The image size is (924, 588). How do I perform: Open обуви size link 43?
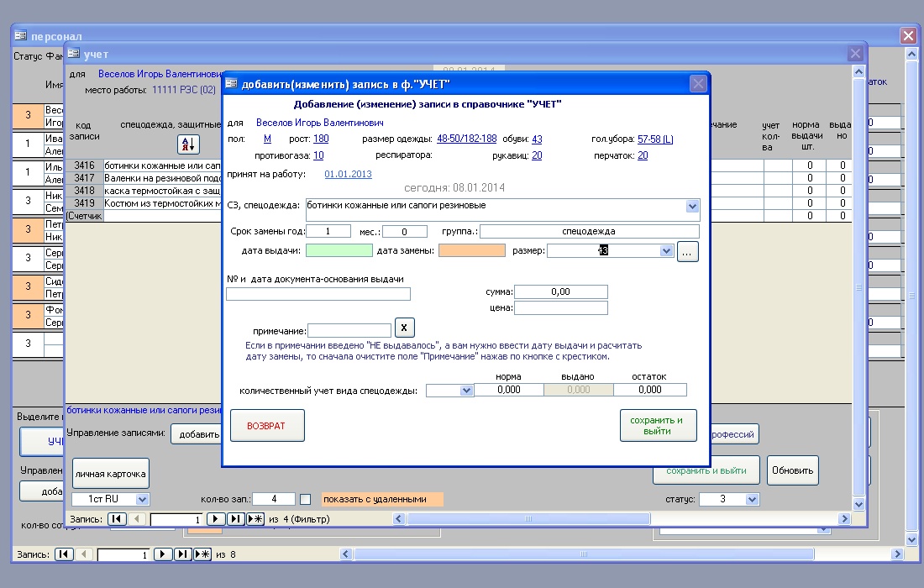537,139
